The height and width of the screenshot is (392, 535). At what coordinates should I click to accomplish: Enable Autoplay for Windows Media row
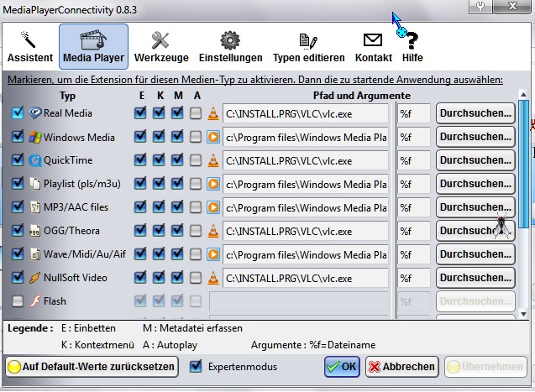point(195,137)
